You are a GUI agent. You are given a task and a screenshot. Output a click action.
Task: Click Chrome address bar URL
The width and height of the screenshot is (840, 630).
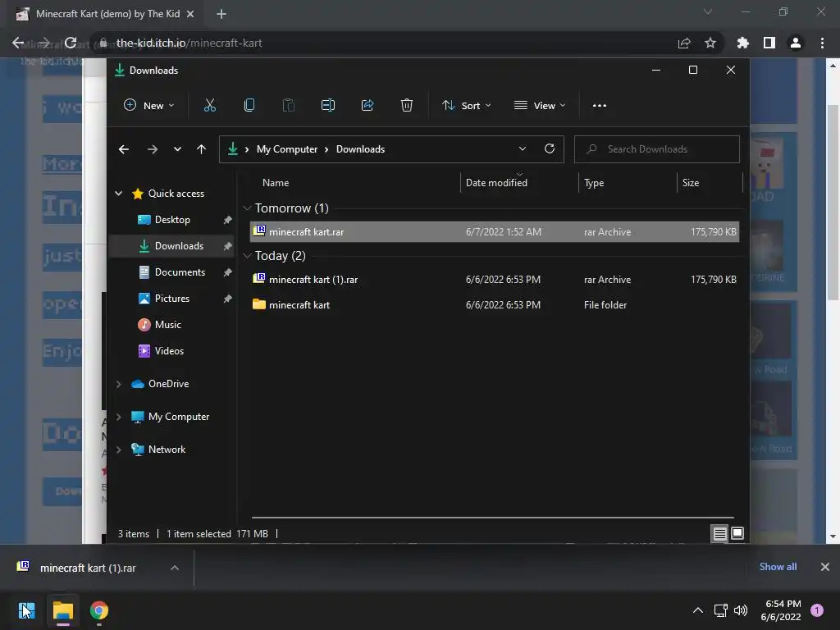click(x=189, y=43)
